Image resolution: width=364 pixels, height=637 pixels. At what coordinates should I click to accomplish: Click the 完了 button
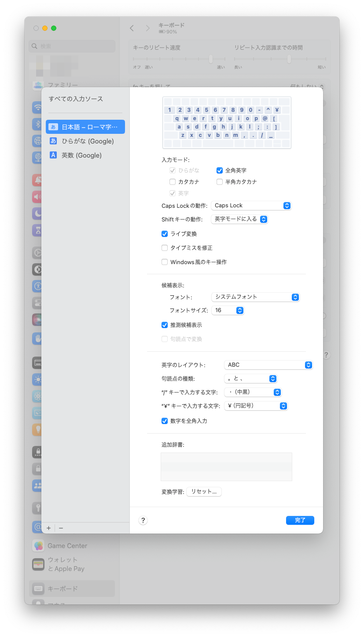point(300,520)
